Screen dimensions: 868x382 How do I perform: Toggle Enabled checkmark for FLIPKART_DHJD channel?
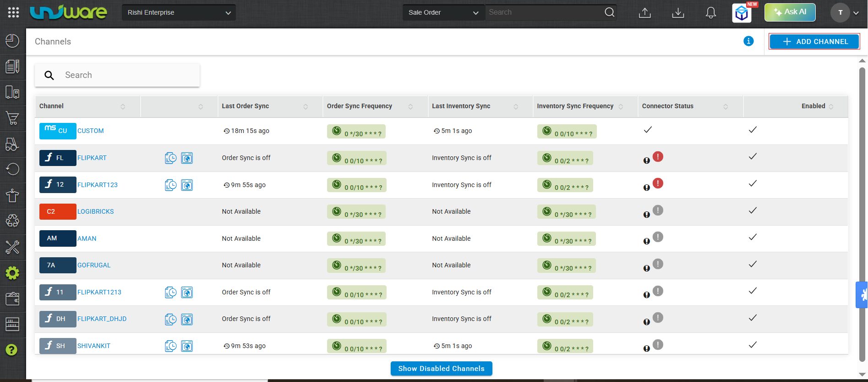click(753, 318)
